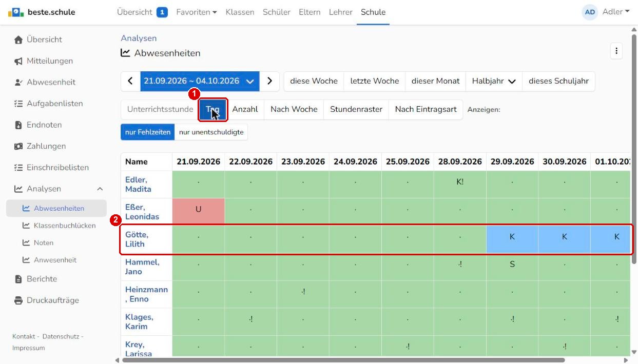The image size is (638, 364).
Task: Toggle the nur unentschuldigte filter
Action: [x=211, y=132]
